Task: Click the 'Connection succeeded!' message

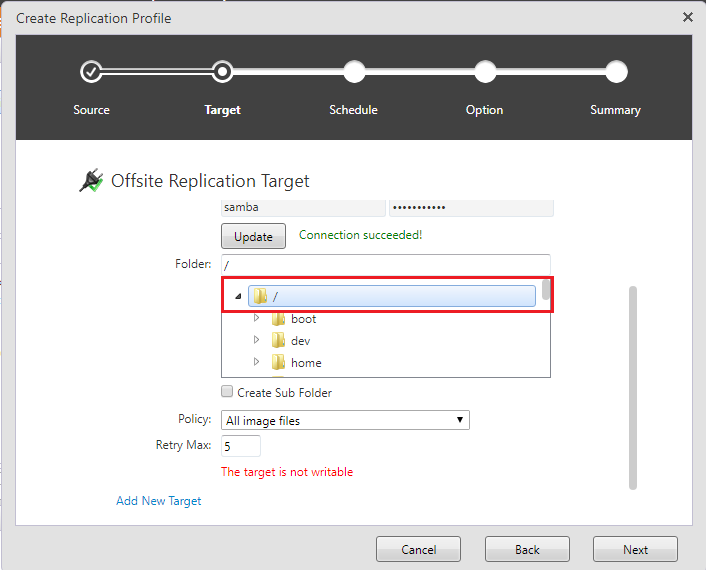Action: point(360,235)
